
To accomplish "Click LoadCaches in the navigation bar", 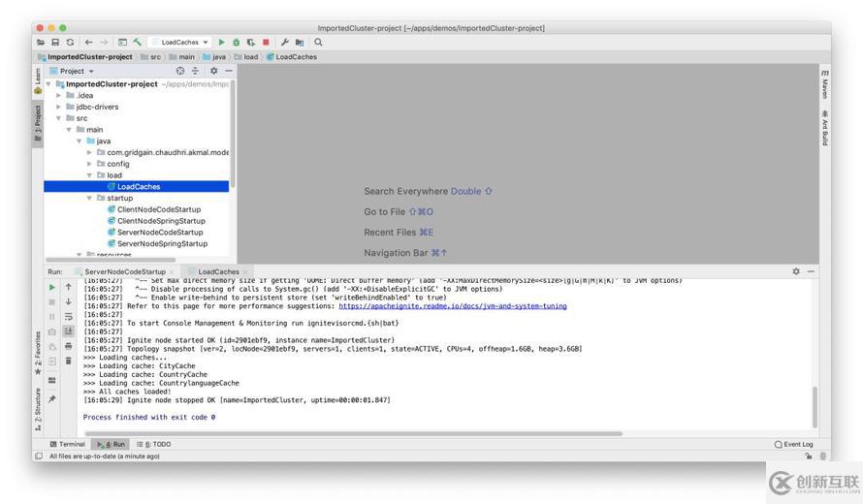I will (x=292, y=56).
